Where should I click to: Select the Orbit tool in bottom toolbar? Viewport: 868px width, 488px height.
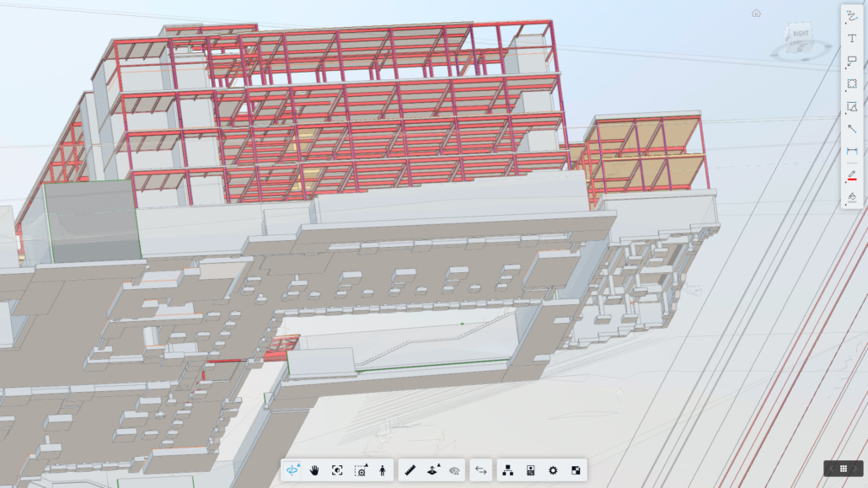coord(293,470)
